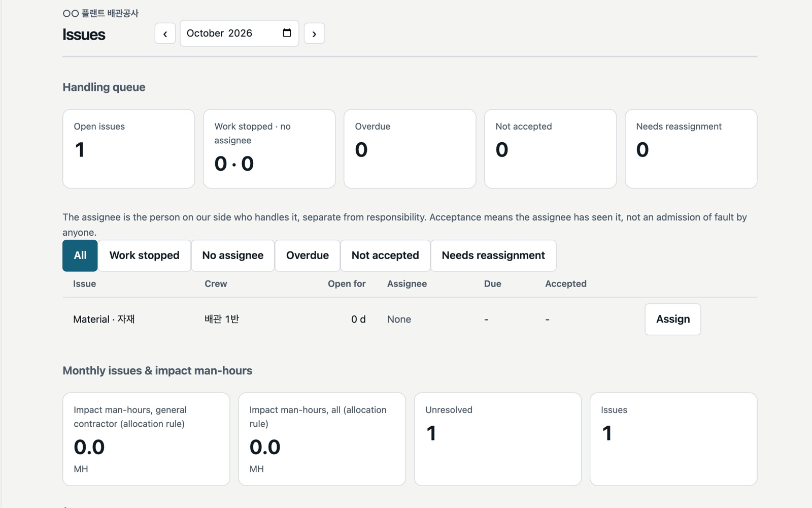Click the 배관 1반 crew cell
Screen dimensions: 812x508
(222, 319)
